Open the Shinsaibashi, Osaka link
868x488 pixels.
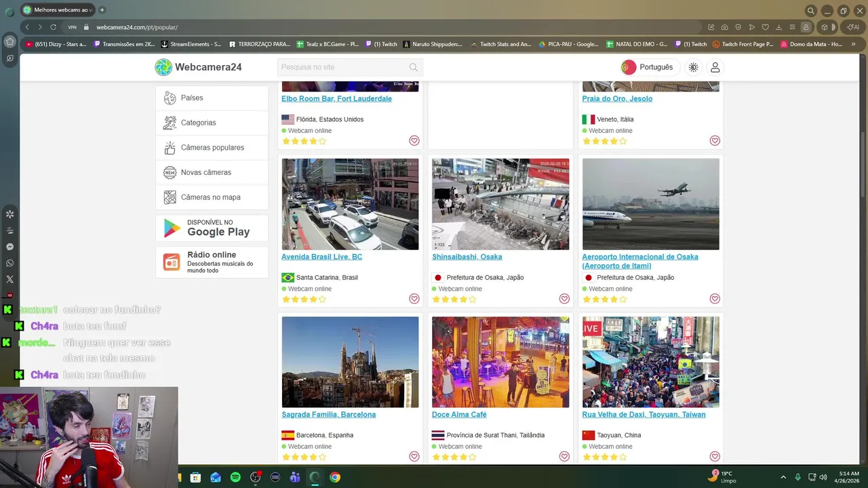click(467, 257)
